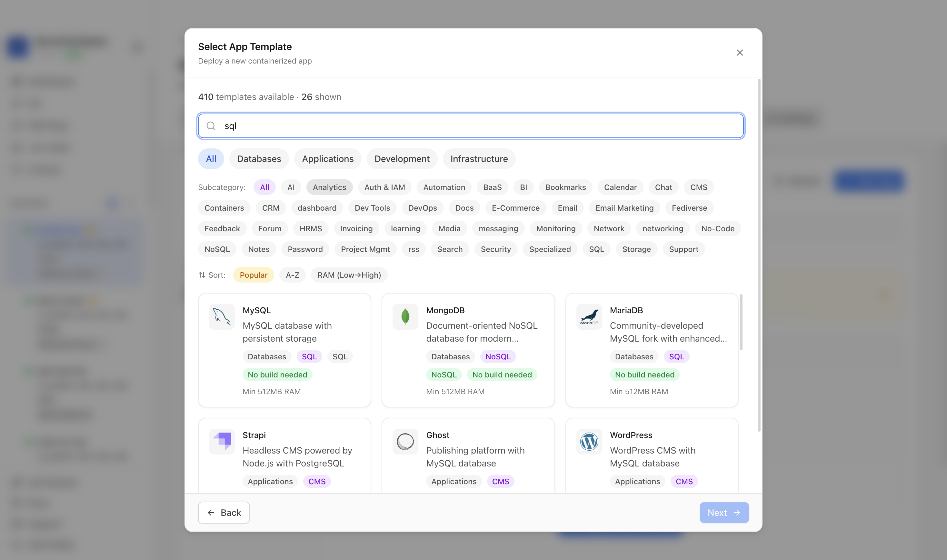Screen dimensions: 947x560
Task: Filter by the E-Commerce subcategory
Action: click(515, 208)
